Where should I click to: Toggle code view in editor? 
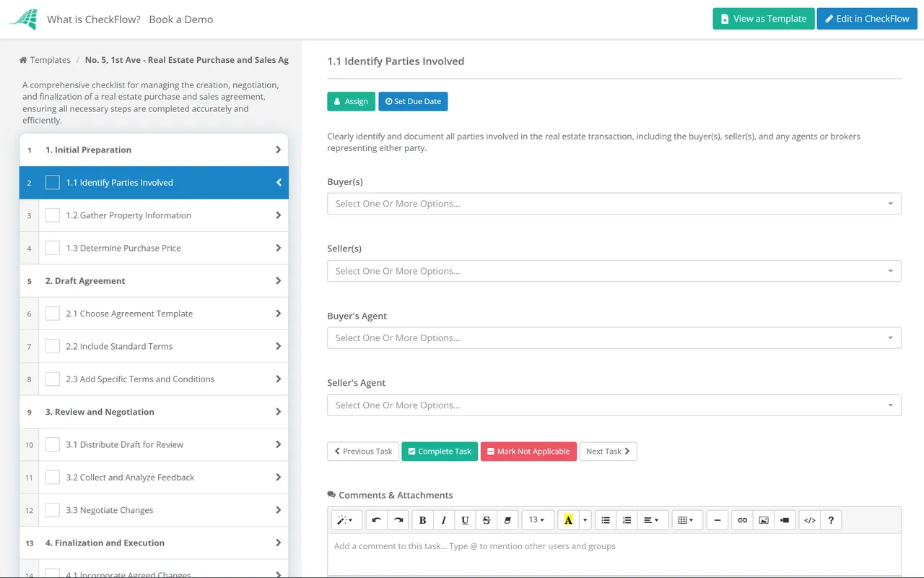810,520
